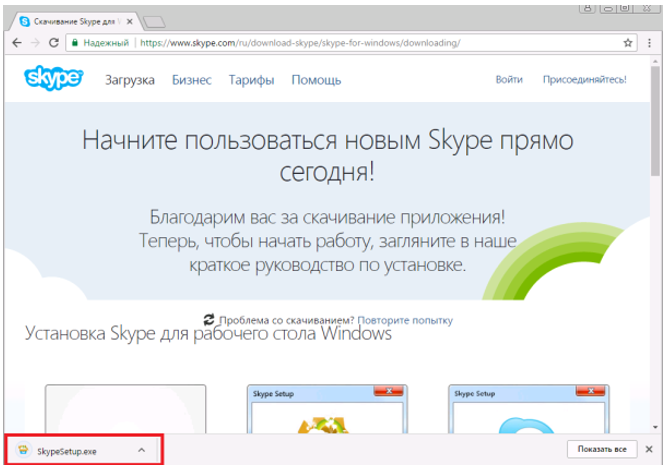The height and width of the screenshot is (473, 669).
Task: Open the Бизнес menu item
Action: pos(192,80)
